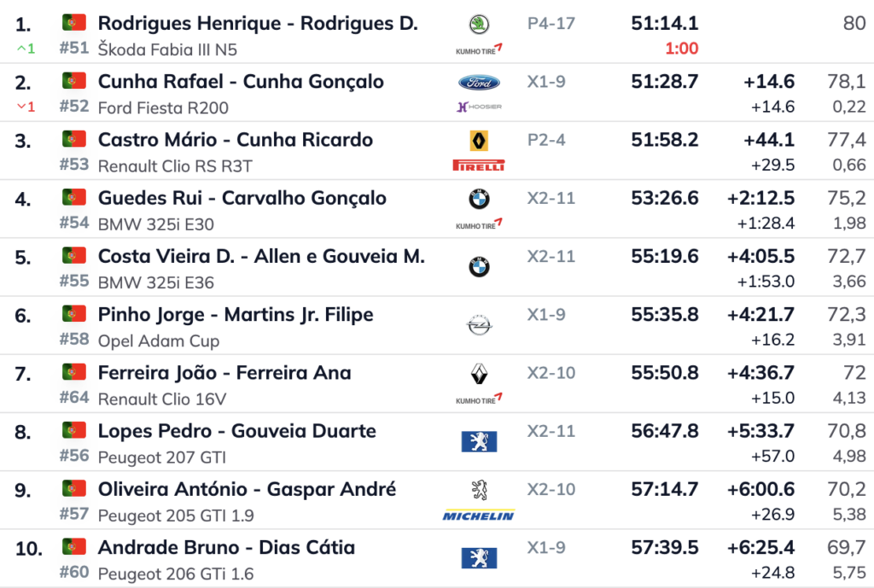Click the Pirelli tire logo
This screenshot has height=588, width=874.
coord(479,166)
